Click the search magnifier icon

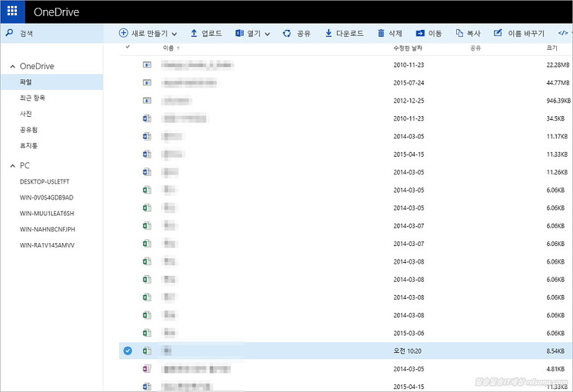point(9,33)
